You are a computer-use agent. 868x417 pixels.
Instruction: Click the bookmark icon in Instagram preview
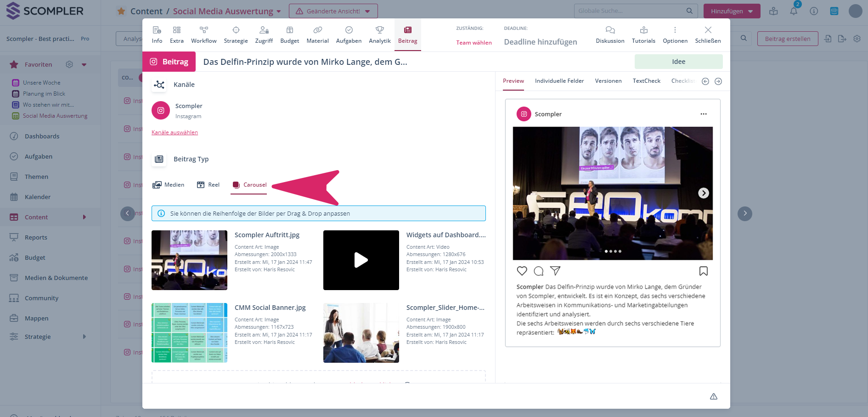[x=703, y=271]
